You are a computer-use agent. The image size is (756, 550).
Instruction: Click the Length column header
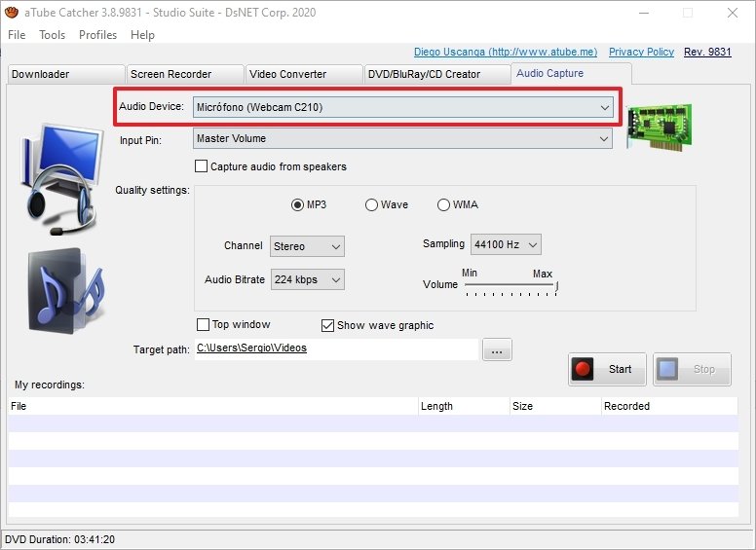coord(464,406)
